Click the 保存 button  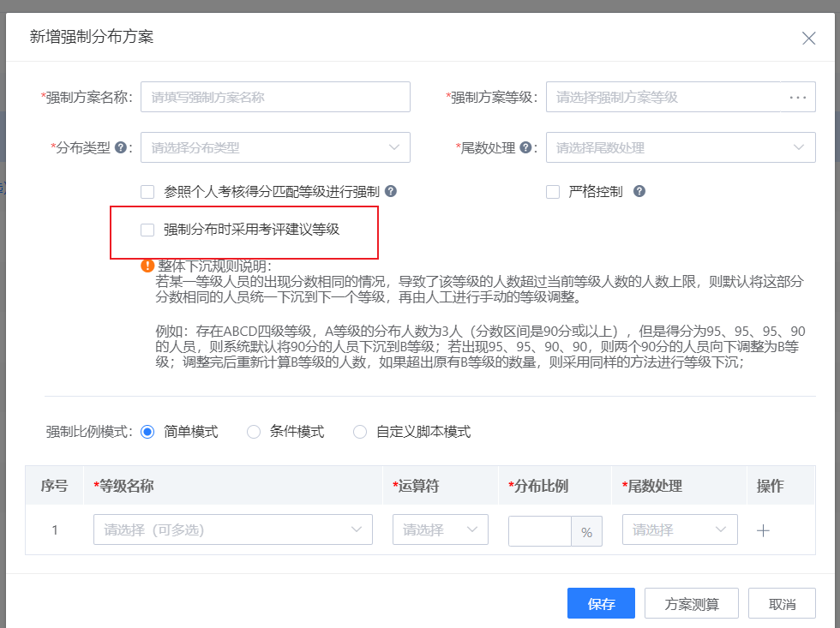point(601,603)
